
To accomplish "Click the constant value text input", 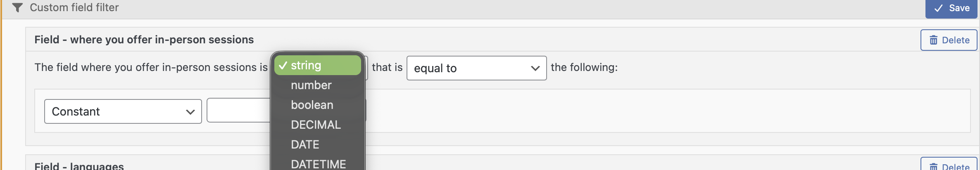I will (238, 110).
